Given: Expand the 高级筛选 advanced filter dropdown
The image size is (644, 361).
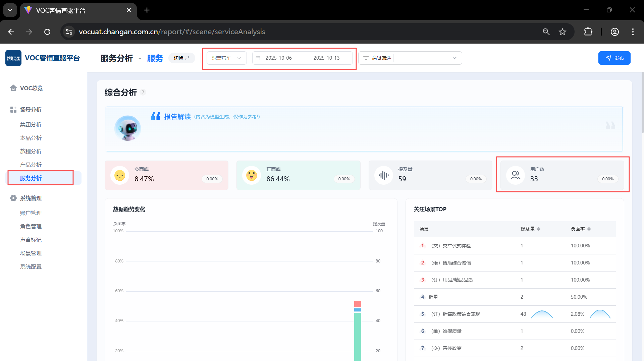Looking at the screenshot, I should 410,58.
